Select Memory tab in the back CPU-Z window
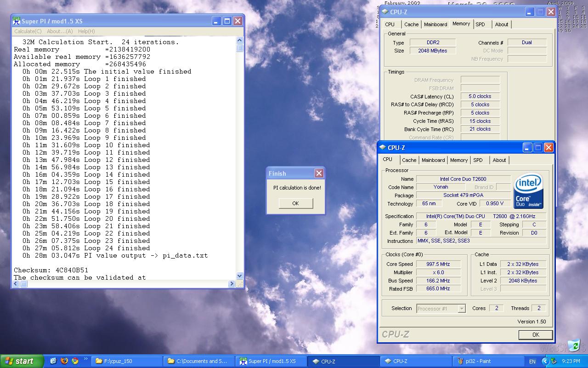This screenshot has width=588, height=368. tap(461, 24)
